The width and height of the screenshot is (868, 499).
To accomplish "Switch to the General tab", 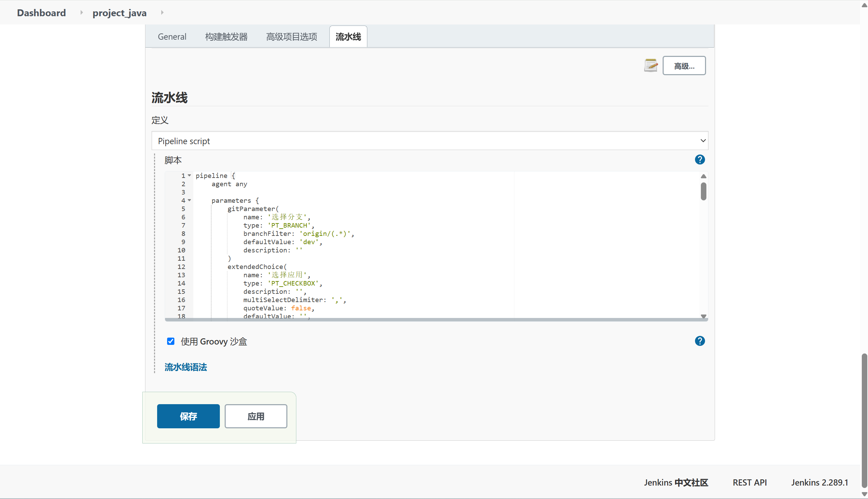I will 172,37.
